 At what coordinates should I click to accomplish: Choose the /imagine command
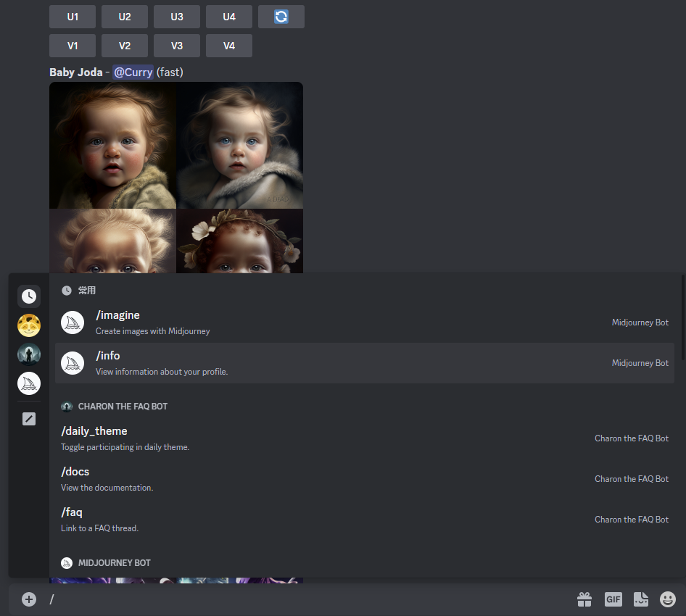(x=365, y=322)
